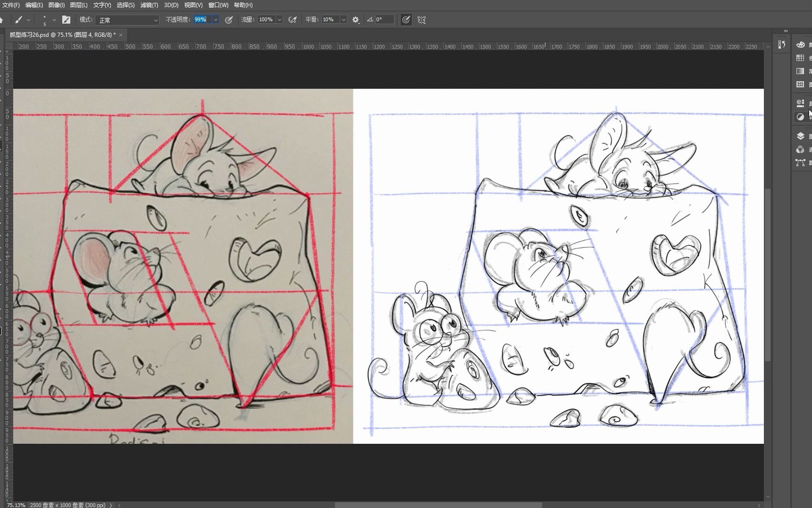Open the brush settings panel toggle icon
Screen dimensions: 812x508
point(67,20)
